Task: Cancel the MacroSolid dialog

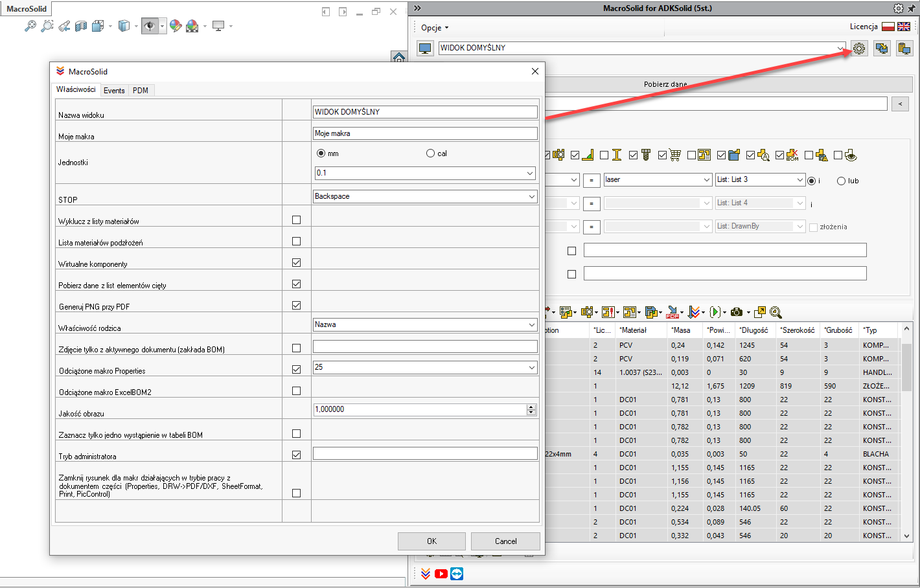Action: pyautogui.click(x=505, y=541)
